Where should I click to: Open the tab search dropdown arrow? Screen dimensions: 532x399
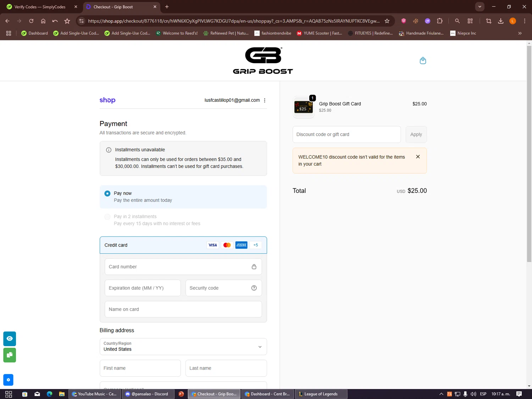point(480,7)
